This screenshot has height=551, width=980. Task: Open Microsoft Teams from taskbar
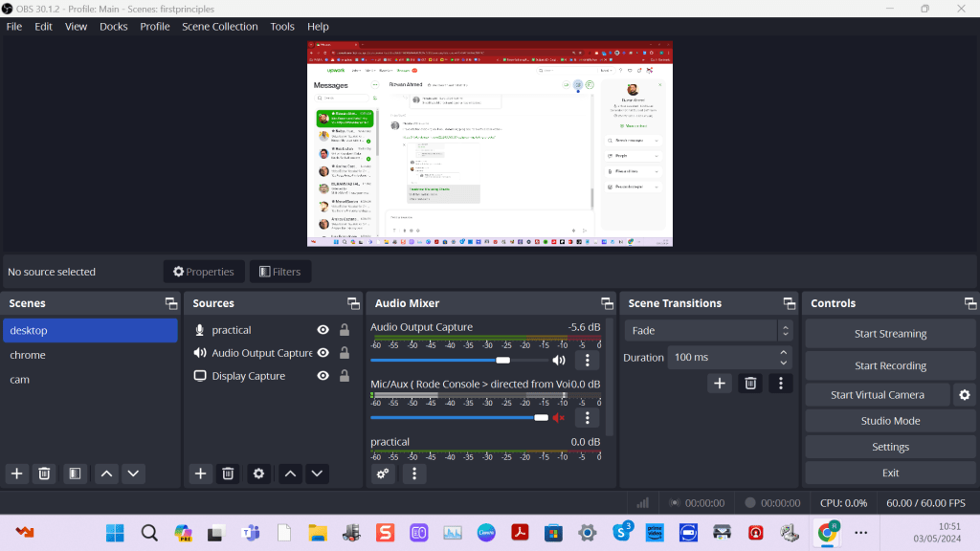tap(251, 533)
